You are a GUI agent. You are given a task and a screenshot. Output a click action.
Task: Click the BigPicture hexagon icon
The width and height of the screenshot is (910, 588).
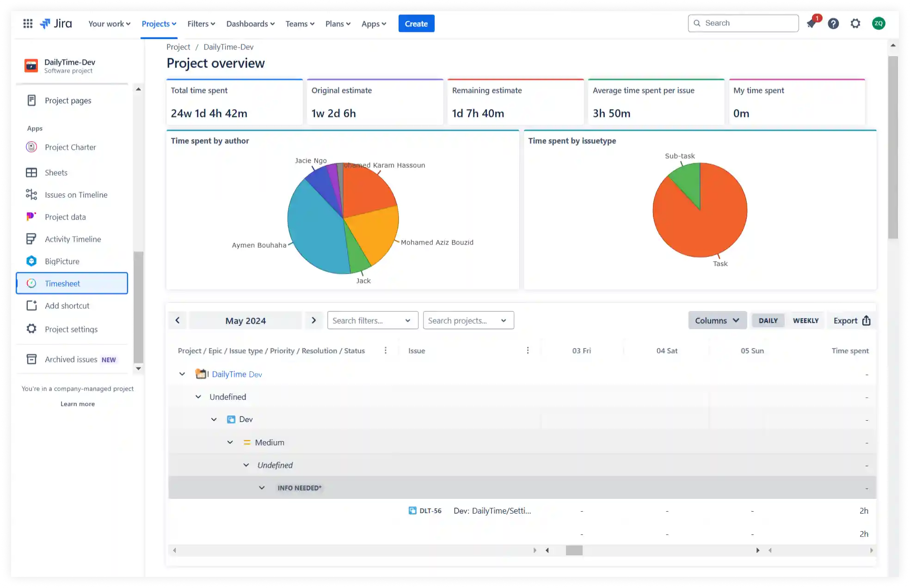(31, 261)
